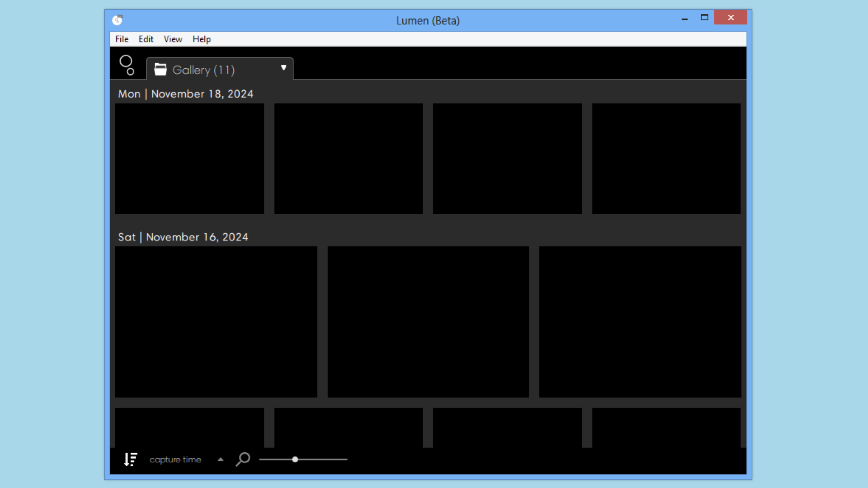Toggle sort order with the descending sort icon
The image size is (868, 488).
coord(130,459)
